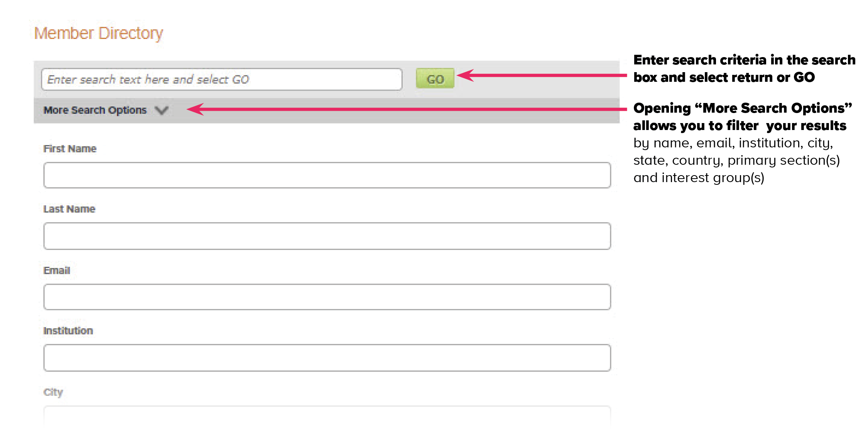The height and width of the screenshot is (434, 868).
Task: Focus the main search text box
Action: tap(221, 79)
